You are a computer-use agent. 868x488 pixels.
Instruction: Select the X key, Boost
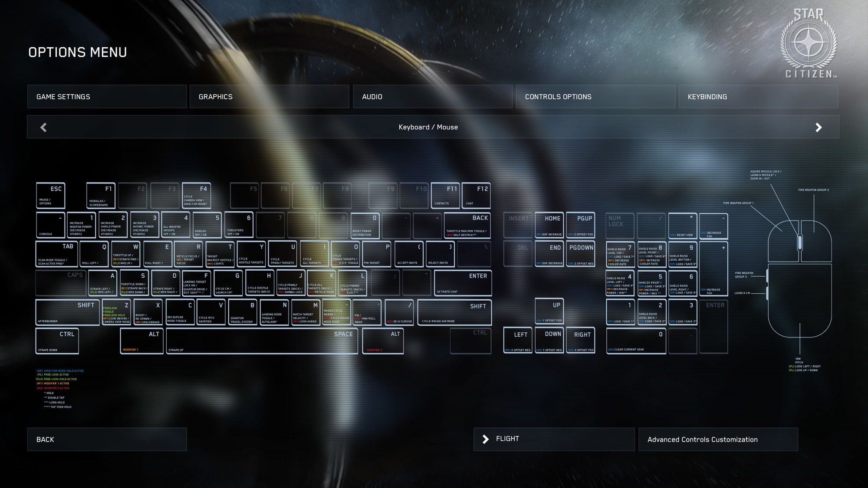pyautogui.click(x=148, y=312)
